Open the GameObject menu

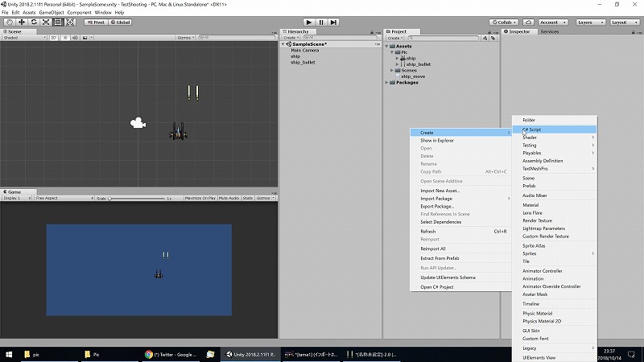coord(52,12)
